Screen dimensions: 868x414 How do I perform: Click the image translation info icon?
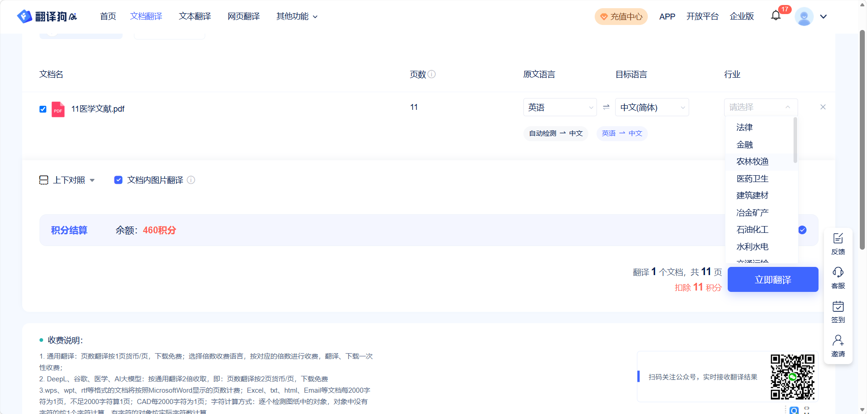pyautogui.click(x=191, y=180)
